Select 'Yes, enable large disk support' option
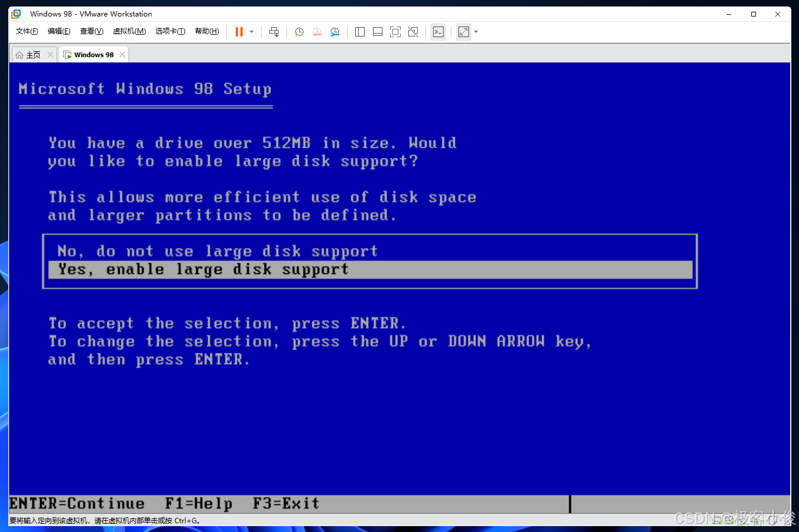The width and height of the screenshot is (799, 532). (x=370, y=270)
